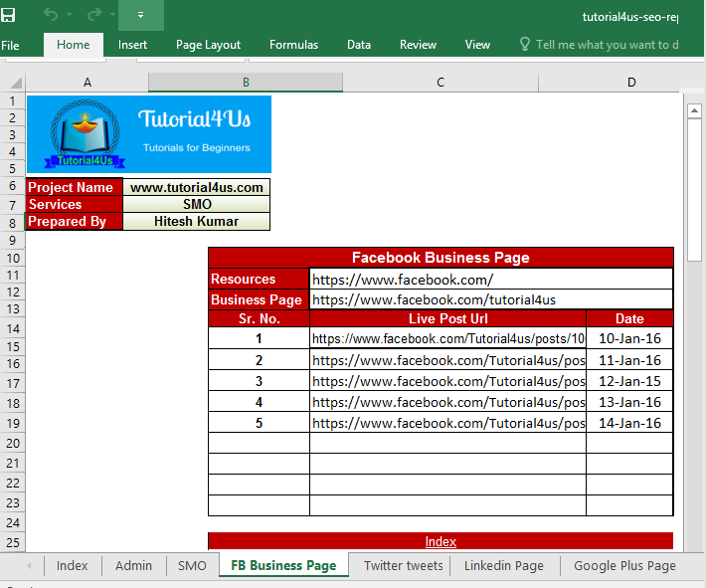Screen dimensions: 706x588
Task: Select column C header
Action: (x=441, y=83)
